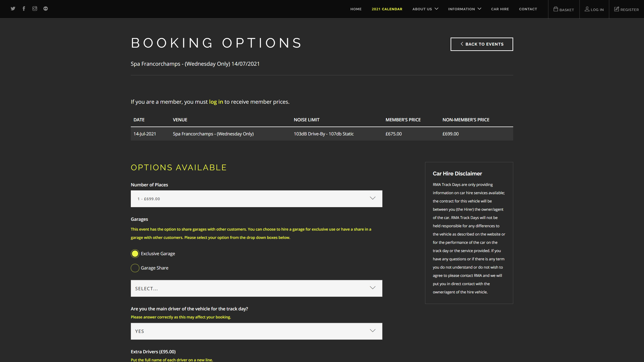Click the 14-Jul-2021 event table row
This screenshot has width=644, height=362.
point(322,134)
